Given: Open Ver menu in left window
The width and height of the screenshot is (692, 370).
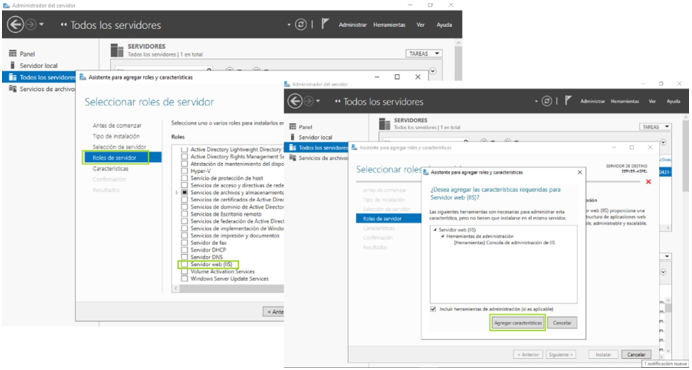Looking at the screenshot, I should point(421,25).
